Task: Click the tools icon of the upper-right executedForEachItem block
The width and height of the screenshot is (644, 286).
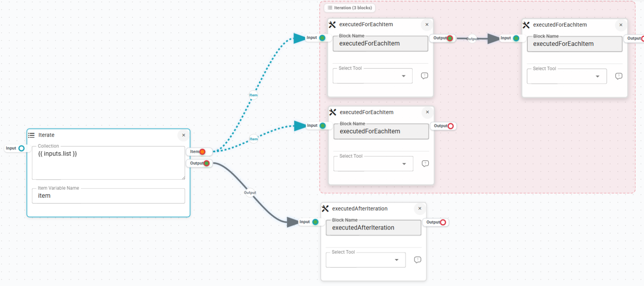Action: 526,25
